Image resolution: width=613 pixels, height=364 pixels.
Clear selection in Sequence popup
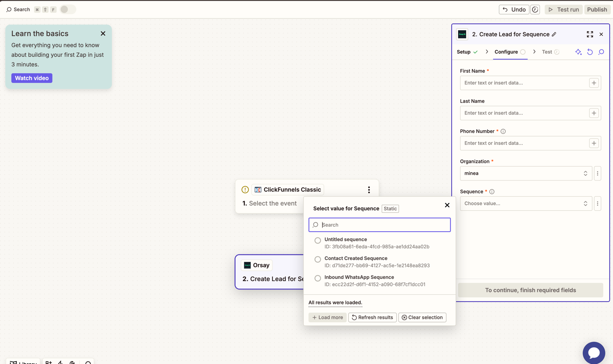[x=422, y=317]
